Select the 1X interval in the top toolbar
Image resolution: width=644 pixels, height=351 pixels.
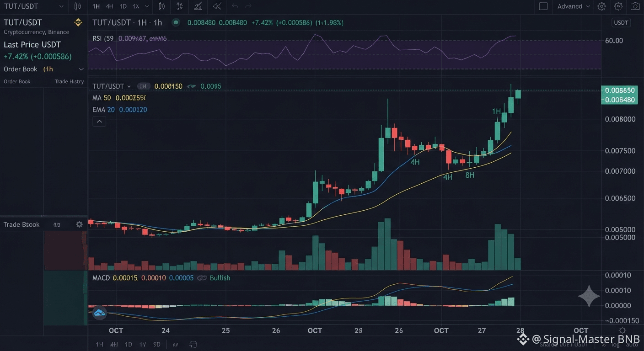(x=136, y=6)
